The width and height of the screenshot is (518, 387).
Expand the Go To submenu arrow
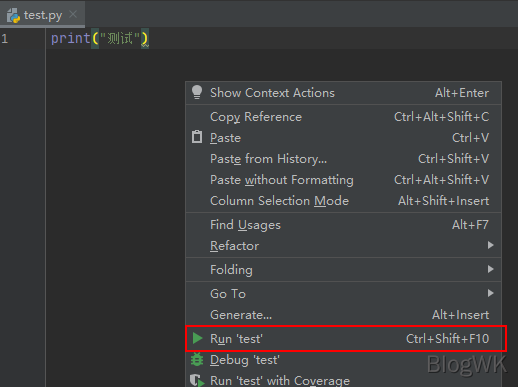coord(490,293)
